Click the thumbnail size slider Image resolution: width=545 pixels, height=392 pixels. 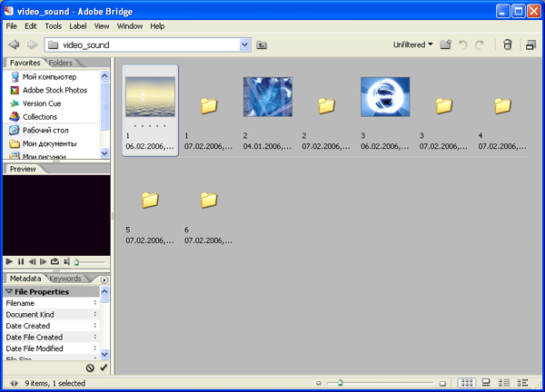pos(341,383)
